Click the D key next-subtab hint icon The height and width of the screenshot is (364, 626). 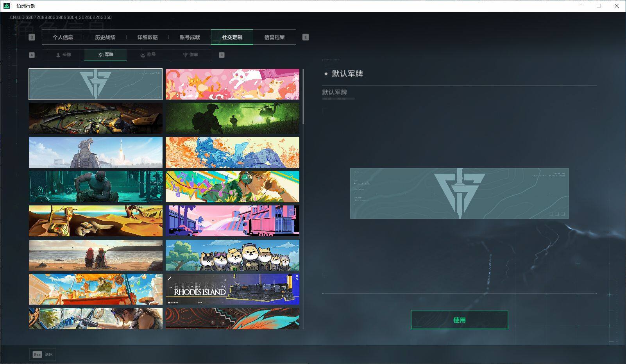click(x=222, y=55)
